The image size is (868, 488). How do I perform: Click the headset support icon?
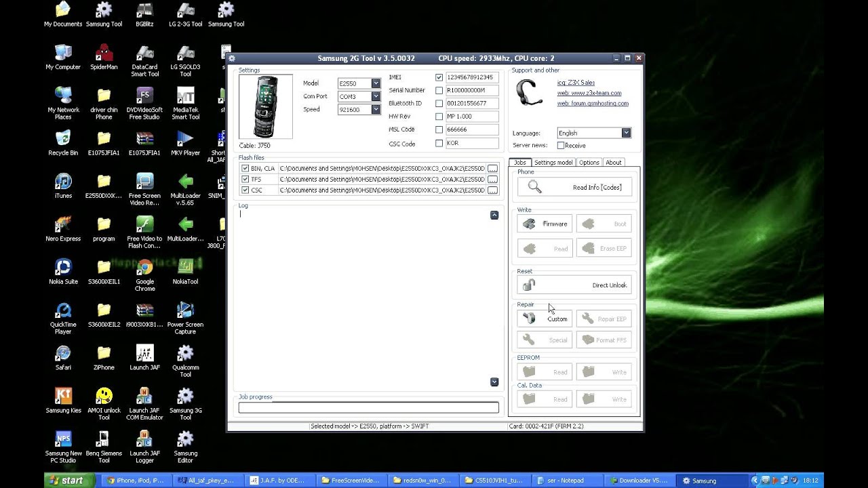[x=529, y=92]
